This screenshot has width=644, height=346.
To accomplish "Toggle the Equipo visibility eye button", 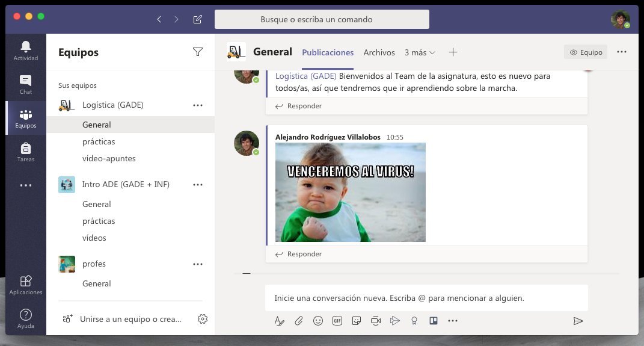I will tap(586, 52).
